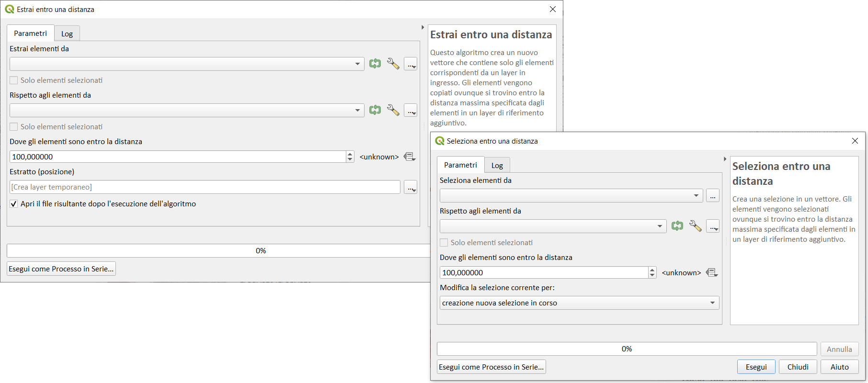Click distance input field in Seleziona dialog

pyautogui.click(x=544, y=272)
